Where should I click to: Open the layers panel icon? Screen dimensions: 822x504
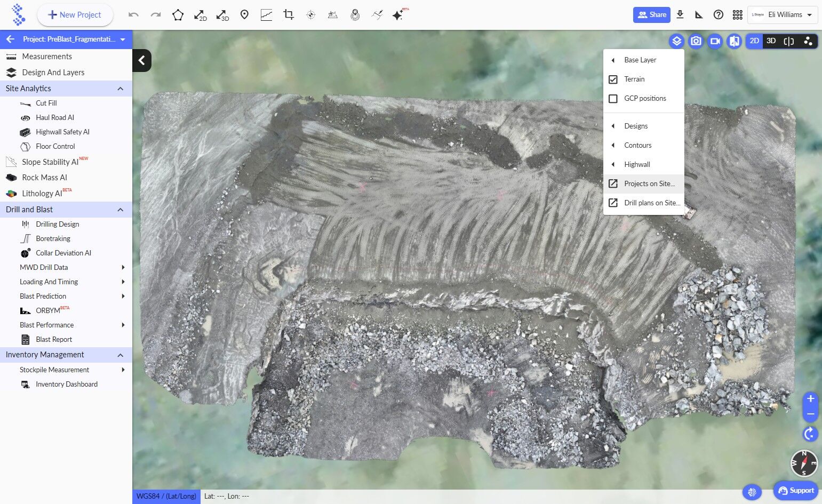(x=676, y=41)
